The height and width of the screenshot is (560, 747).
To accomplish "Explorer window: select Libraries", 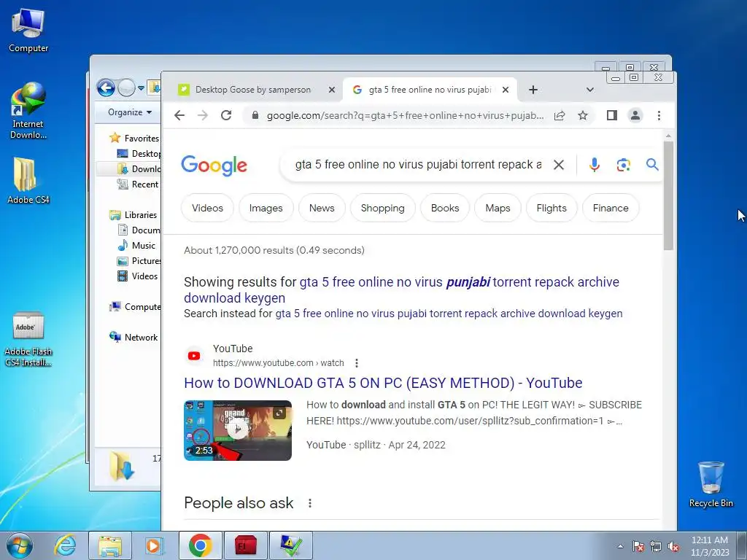I will (133, 215).
